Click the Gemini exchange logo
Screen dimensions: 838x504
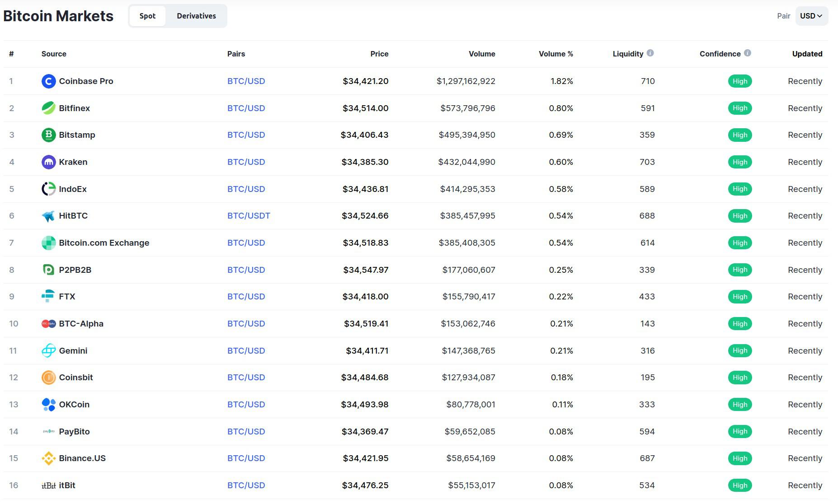click(x=48, y=350)
